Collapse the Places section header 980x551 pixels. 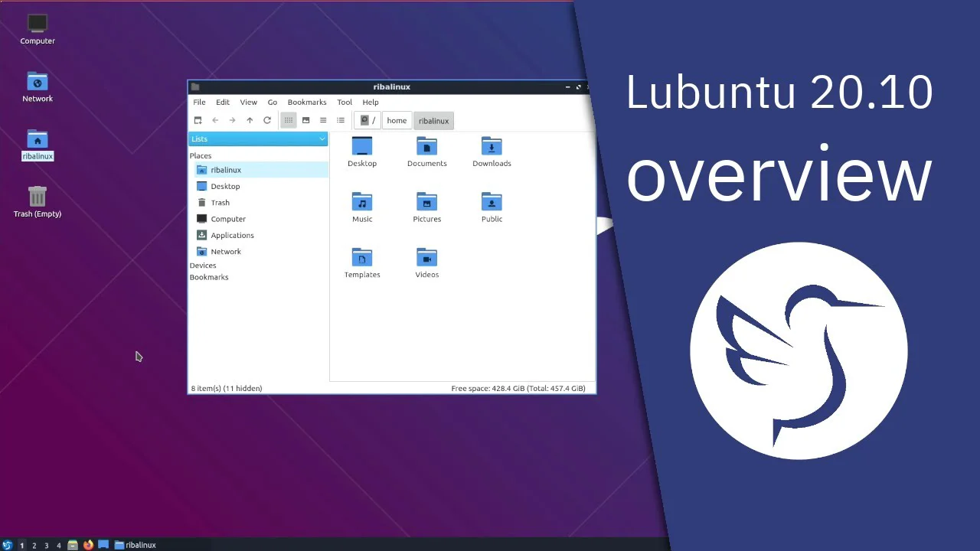(201, 155)
